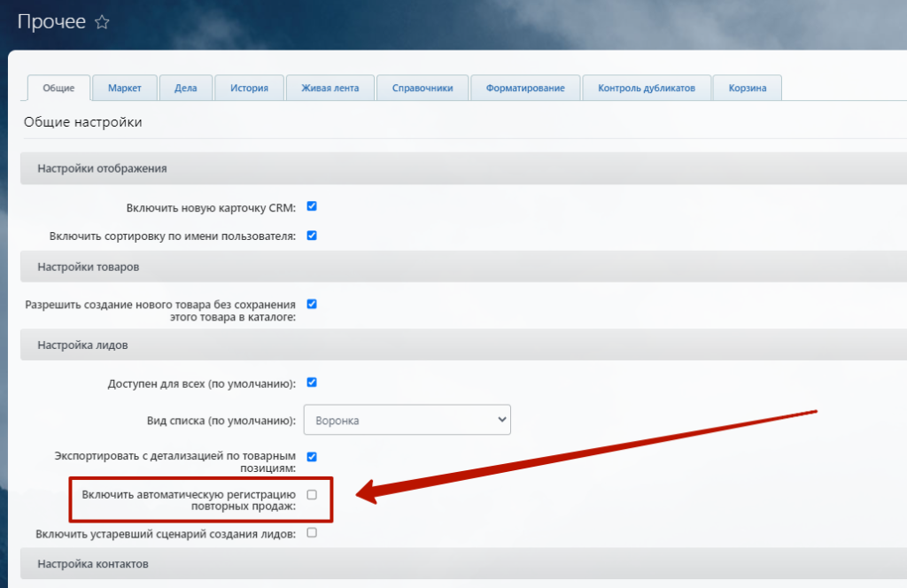907x588 pixels.
Task: Open the Справочники tab
Action: coord(422,88)
